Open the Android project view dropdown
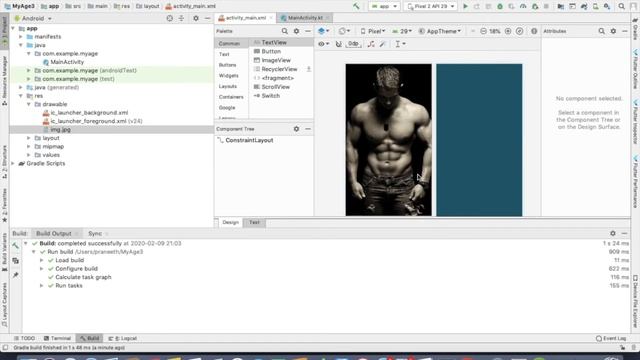 (x=33, y=18)
